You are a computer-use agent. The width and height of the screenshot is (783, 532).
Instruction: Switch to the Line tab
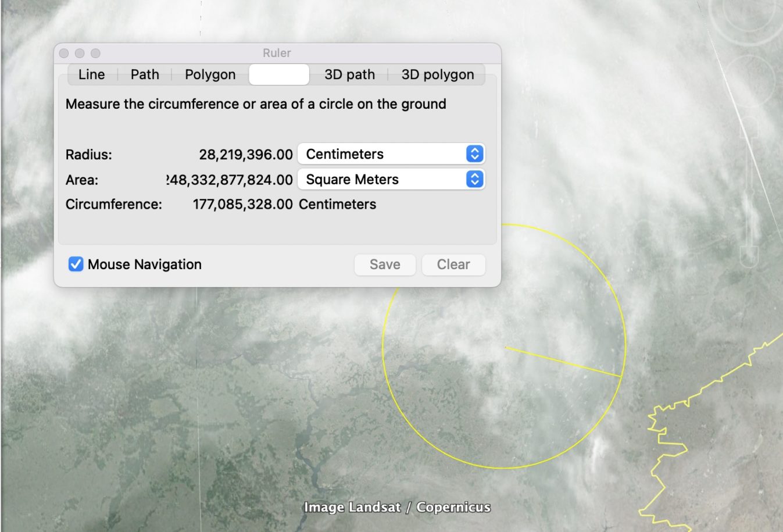pos(92,74)
